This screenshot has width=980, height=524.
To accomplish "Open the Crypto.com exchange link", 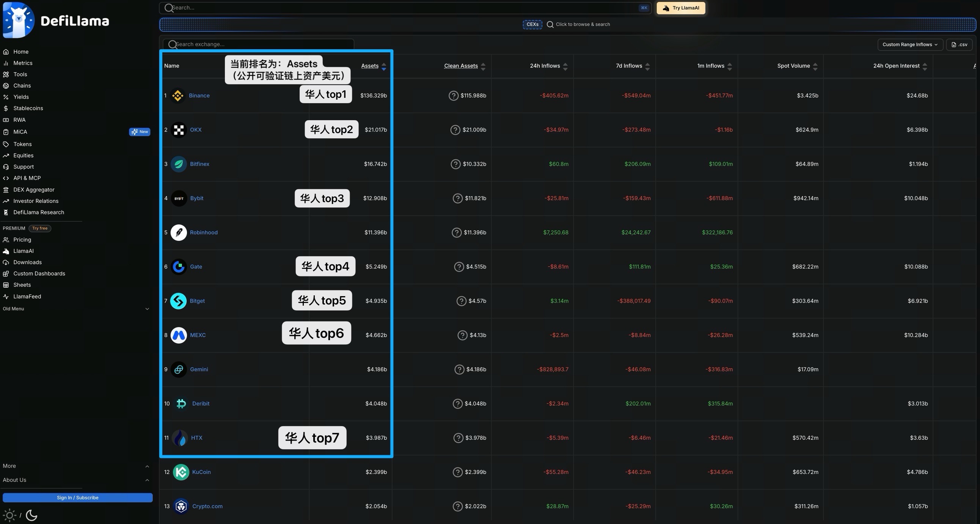I will click(x=207, y=506).
